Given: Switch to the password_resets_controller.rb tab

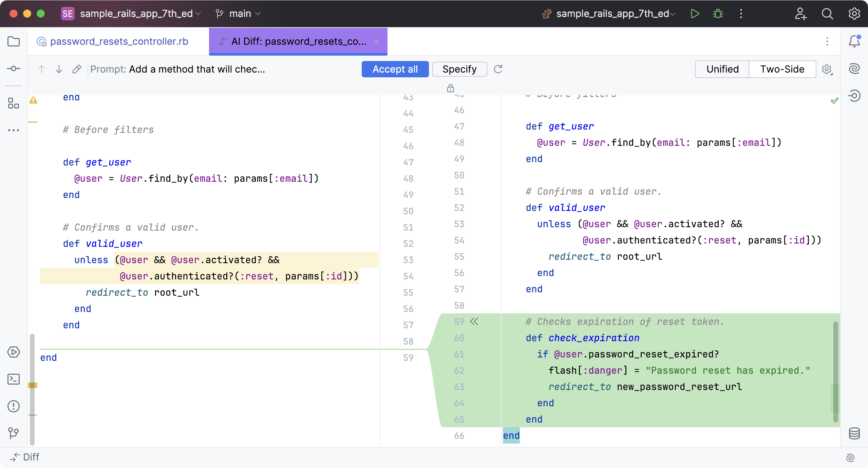Looking at the screenshot, I should pos(119,41).
